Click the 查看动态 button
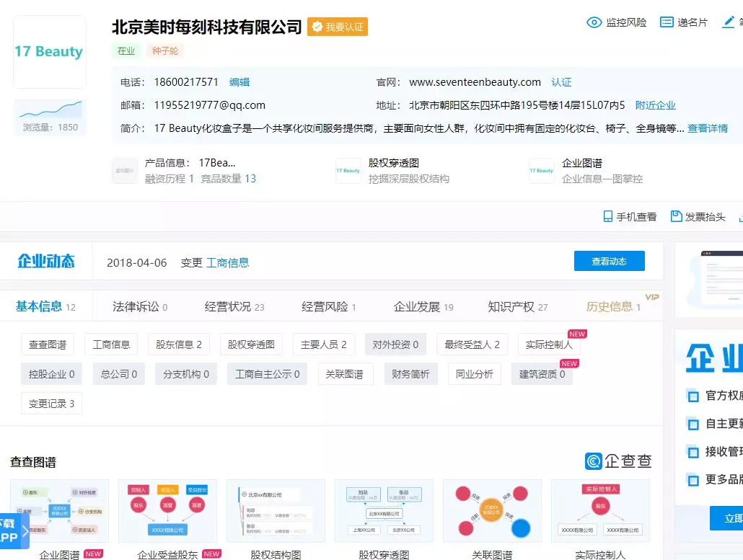Viewport: 743px width, 560px height. 610,261
